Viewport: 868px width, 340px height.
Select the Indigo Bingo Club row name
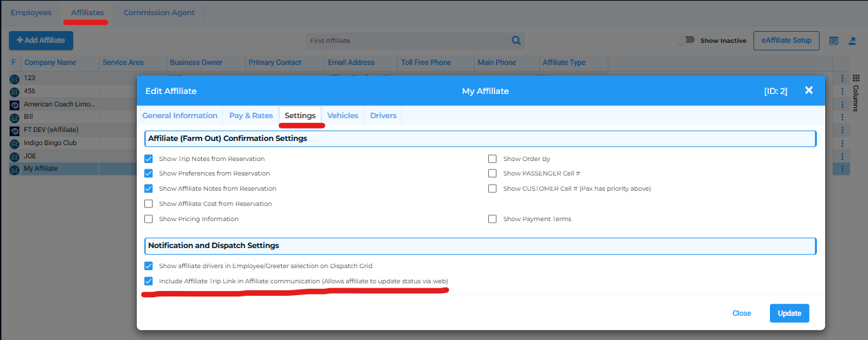point(50,143)
